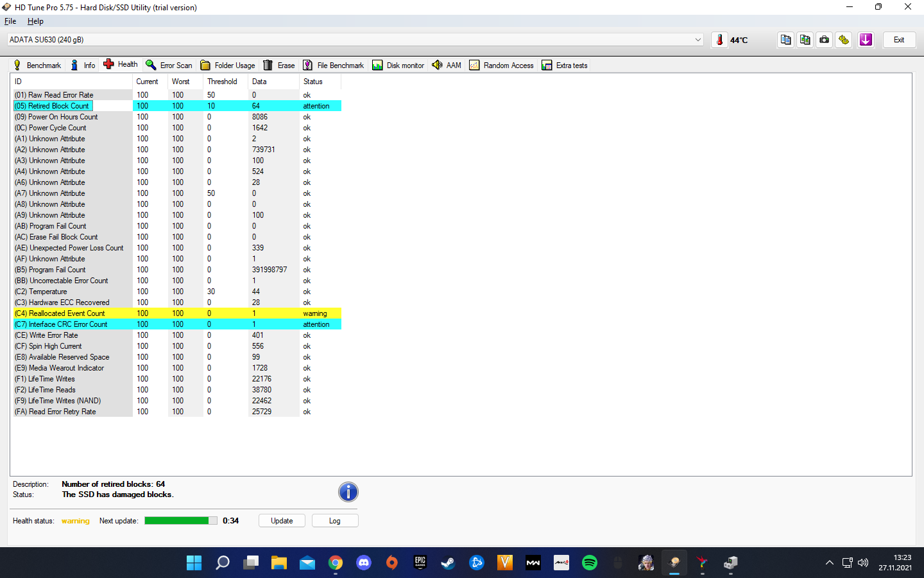Select the Health tab
The width and height of the screenshot is (924, 578).
[121, 64]
